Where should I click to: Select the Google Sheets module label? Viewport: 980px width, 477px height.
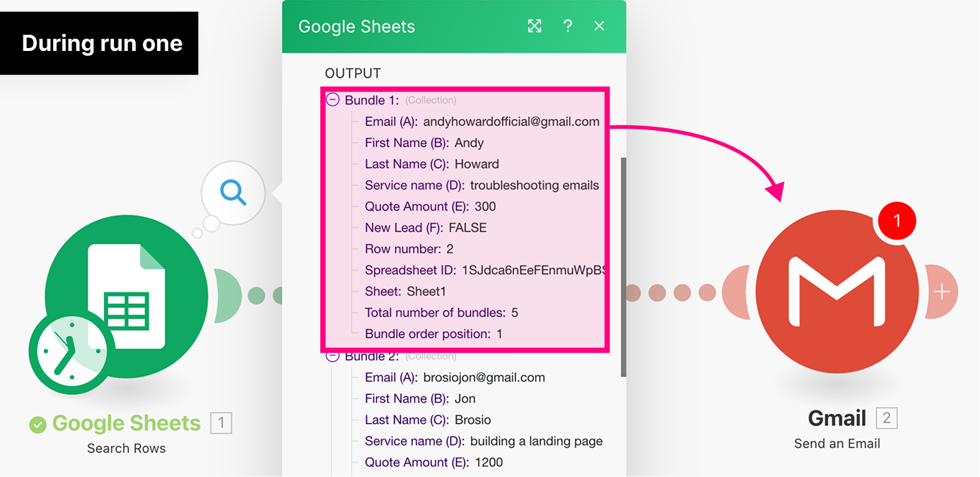[127, 423]
